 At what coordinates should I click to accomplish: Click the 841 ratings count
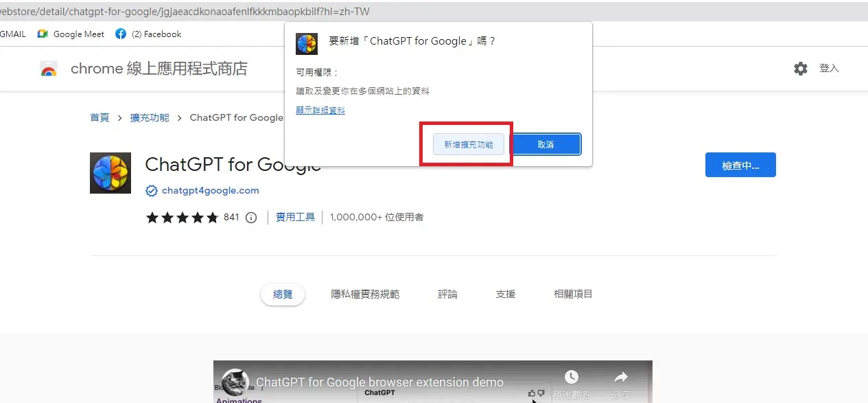coord(231,218)
